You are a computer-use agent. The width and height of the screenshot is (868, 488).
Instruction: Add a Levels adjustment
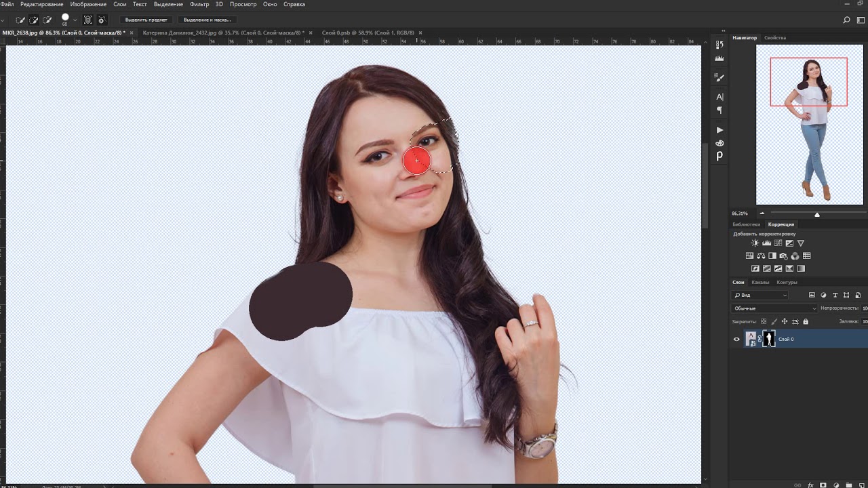point(767,243)
